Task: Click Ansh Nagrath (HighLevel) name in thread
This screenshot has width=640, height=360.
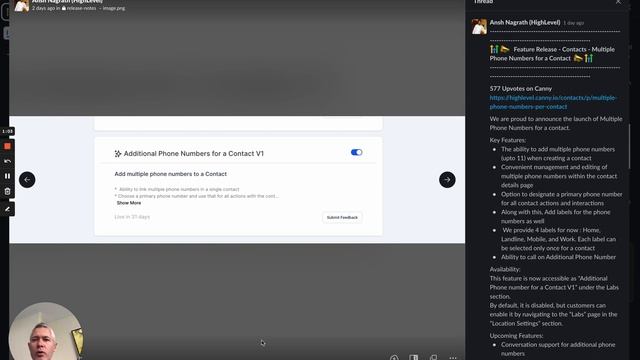Action: (x=525, y=22)
